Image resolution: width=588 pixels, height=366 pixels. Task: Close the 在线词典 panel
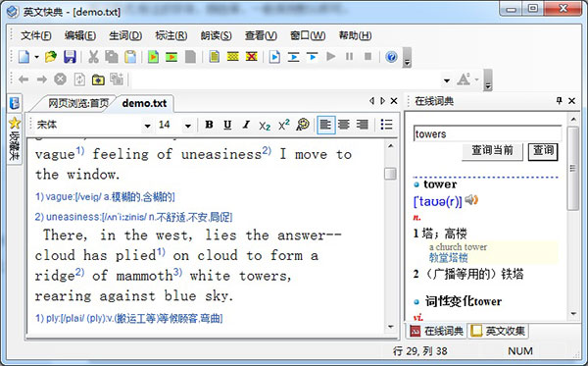pyautogui.click(x=572, y=101)
